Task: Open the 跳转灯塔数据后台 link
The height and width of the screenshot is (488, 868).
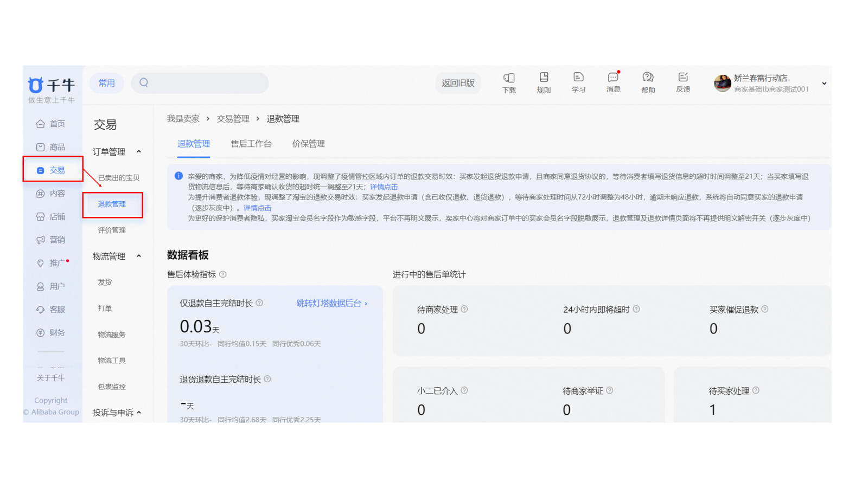Action: [331, 303]
